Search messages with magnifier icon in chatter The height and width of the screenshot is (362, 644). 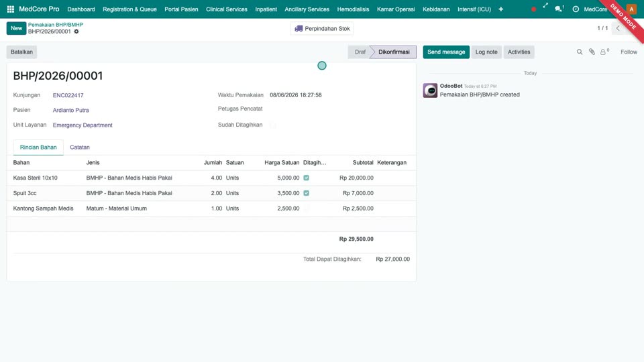pyautogui.click(x=580, y=52)
